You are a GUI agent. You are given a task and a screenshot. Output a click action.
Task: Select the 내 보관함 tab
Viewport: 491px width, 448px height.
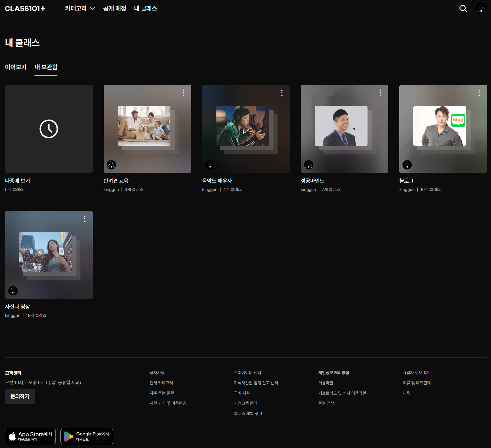tap(46, 67)
